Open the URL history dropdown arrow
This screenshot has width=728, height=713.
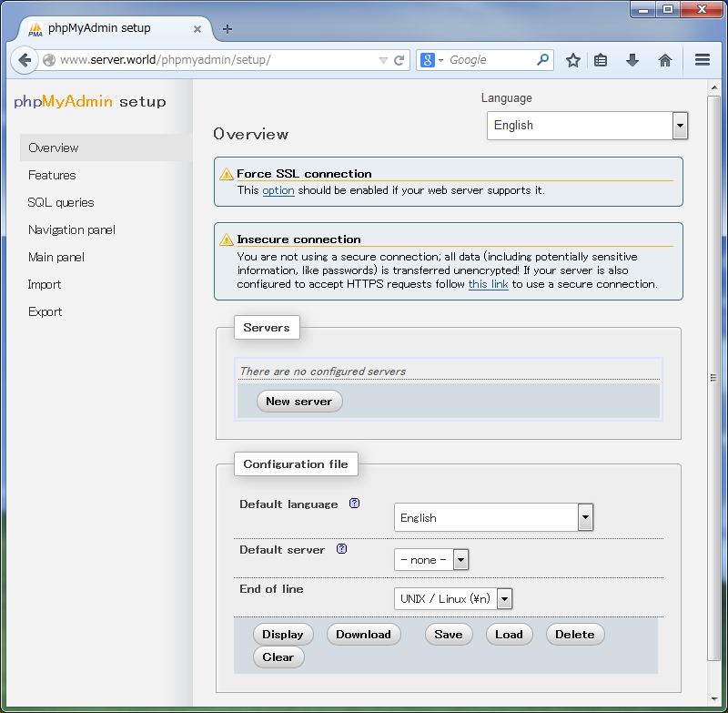pos(383,60)
